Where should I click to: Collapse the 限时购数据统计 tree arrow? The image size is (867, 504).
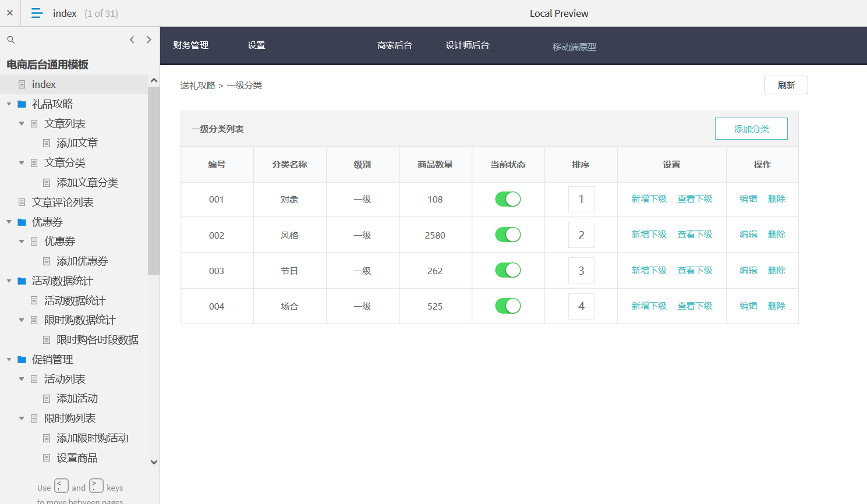point(22,320)
